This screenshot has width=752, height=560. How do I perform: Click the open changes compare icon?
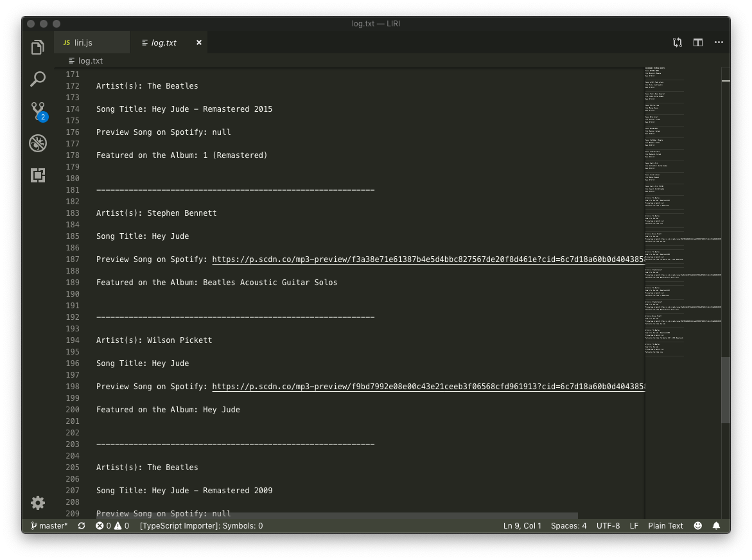point(677,42)
